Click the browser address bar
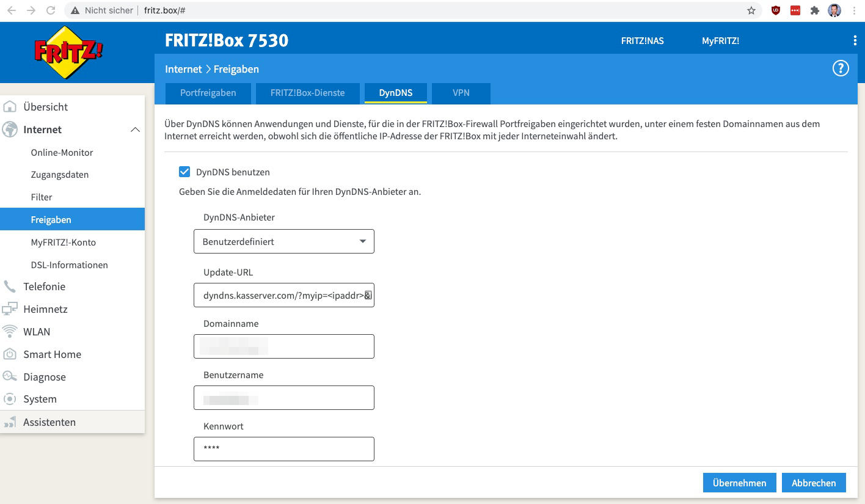 [x=412, y=10]
